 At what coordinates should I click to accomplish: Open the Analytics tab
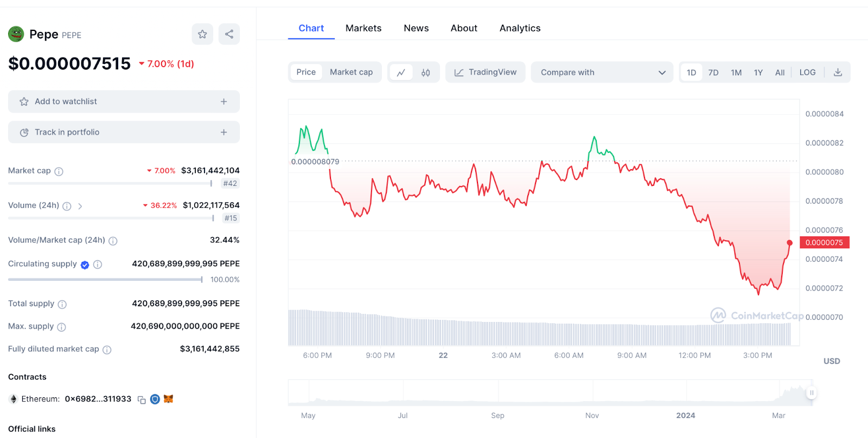(520, 28)
